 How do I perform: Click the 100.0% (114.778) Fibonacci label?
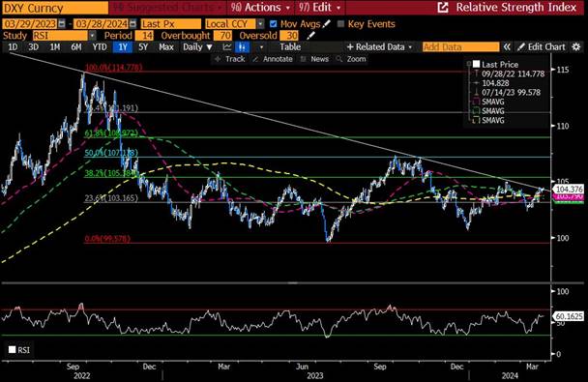[114, 68]
